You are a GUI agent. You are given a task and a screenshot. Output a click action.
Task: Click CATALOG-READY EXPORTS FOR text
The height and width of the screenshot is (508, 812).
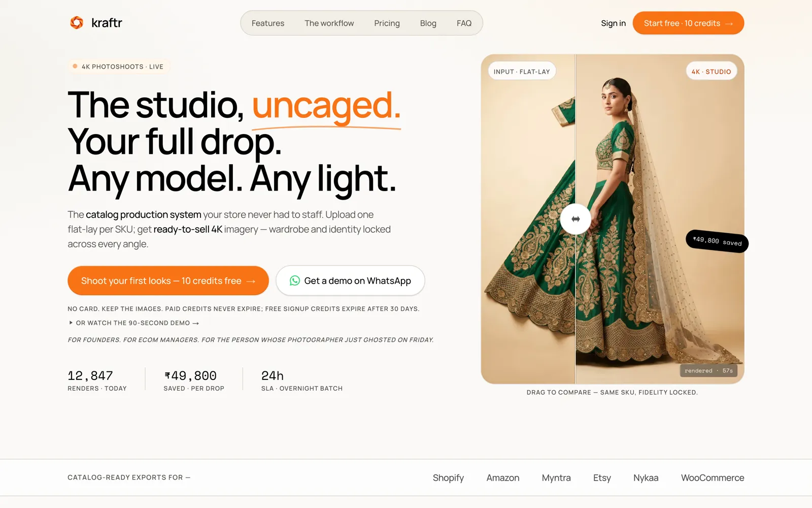point(129,478)
